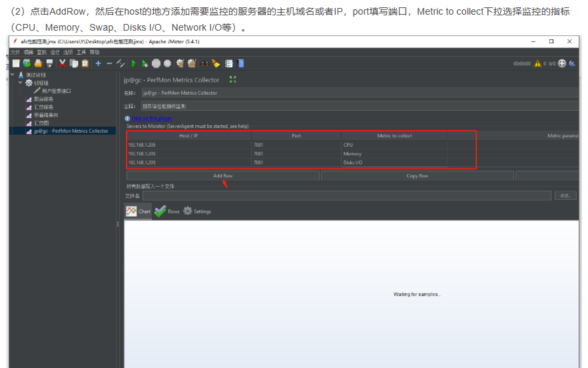Viewport: 588px width, 368px height.
Task: Open the Function Helper list icon
Action: point(229,63)
